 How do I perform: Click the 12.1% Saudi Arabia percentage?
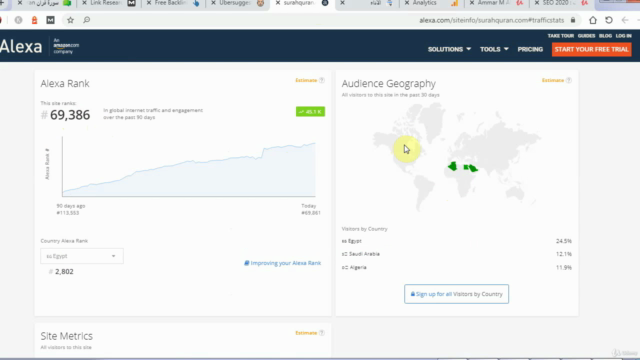[564, 254]
